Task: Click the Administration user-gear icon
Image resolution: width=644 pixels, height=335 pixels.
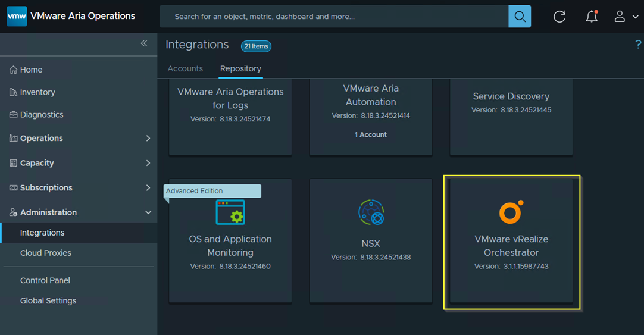Action: pyautogui.click(x=14, y=212)
